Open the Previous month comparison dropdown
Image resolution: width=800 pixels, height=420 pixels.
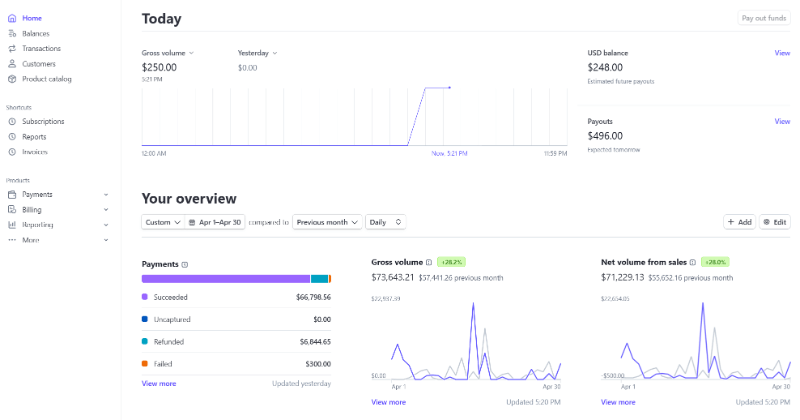point(327,222)
